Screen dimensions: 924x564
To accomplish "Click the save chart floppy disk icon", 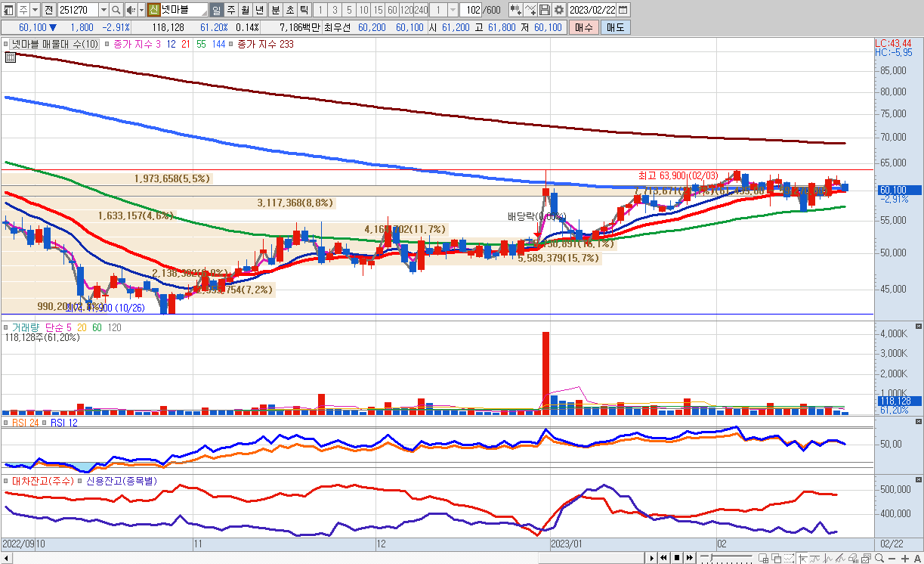I will click(544, 10).
